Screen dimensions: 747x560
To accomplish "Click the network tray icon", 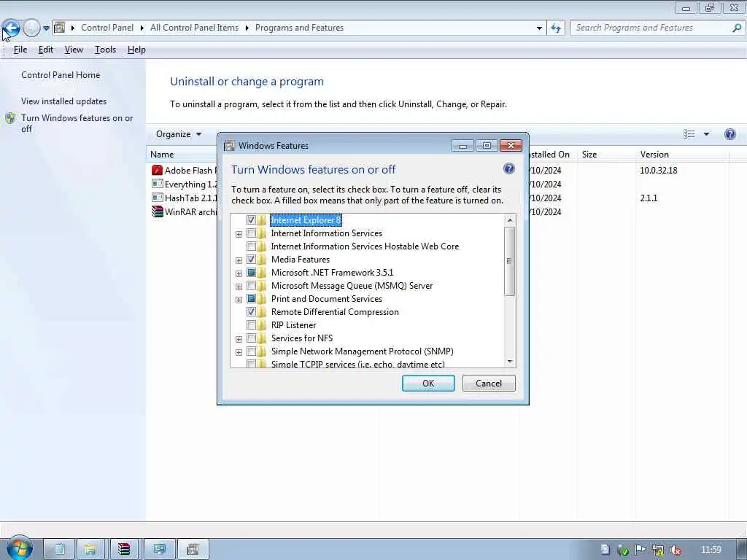I will (x=657, y=550).
